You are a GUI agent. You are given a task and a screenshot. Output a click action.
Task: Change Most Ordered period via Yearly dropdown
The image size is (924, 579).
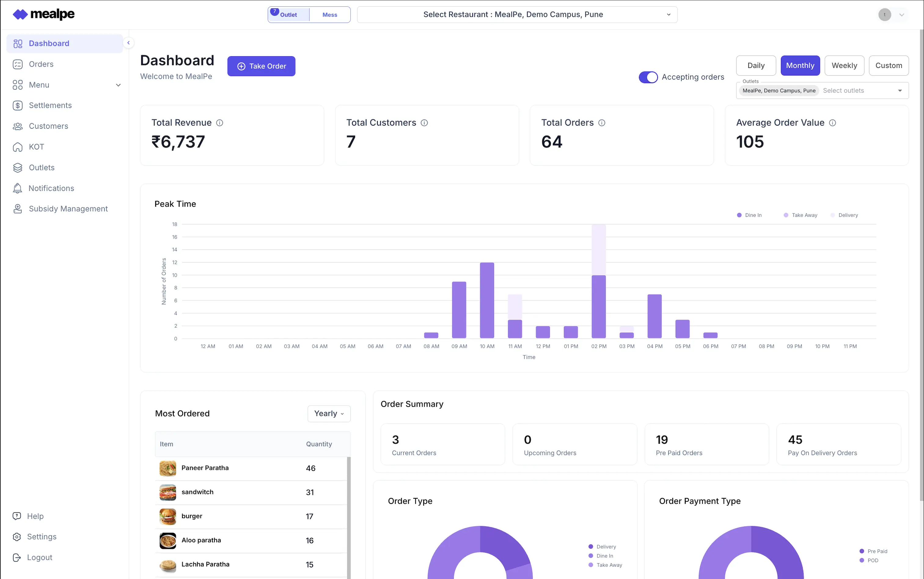(328, 413)
